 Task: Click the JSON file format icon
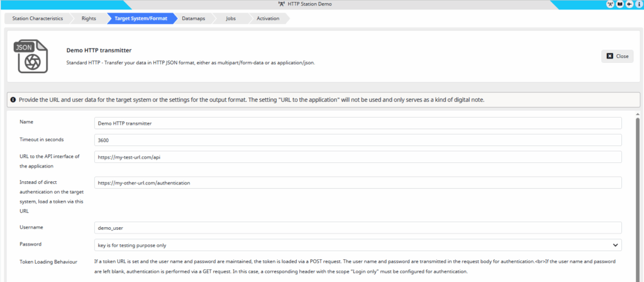[30, 56]
